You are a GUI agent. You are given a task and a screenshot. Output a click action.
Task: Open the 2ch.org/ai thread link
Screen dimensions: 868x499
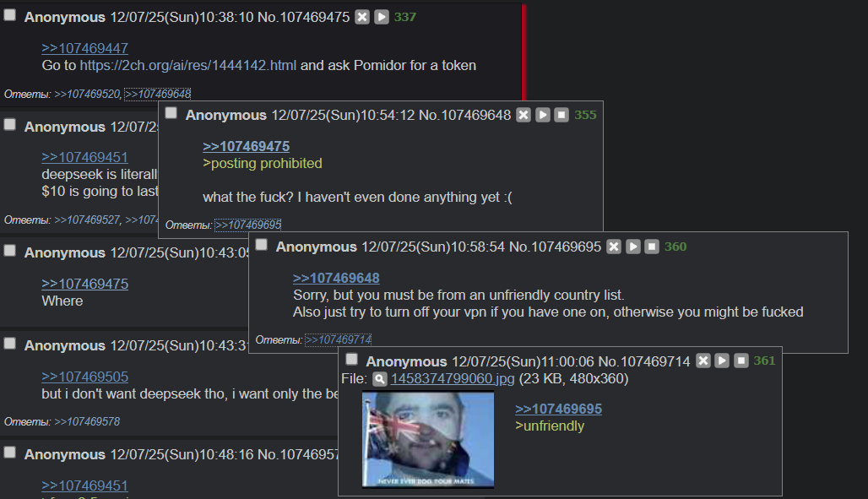coord(188,65)
